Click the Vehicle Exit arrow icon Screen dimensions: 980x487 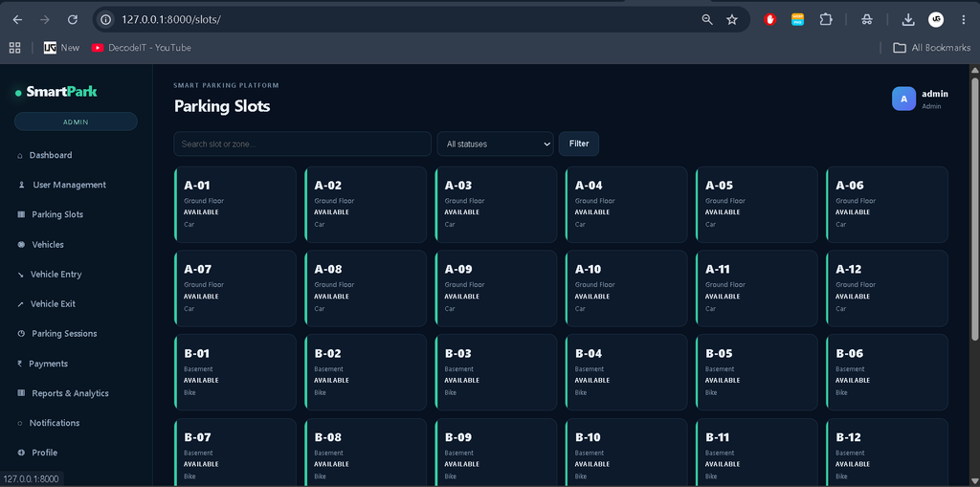pyautogui.click(x=21, y=304)
